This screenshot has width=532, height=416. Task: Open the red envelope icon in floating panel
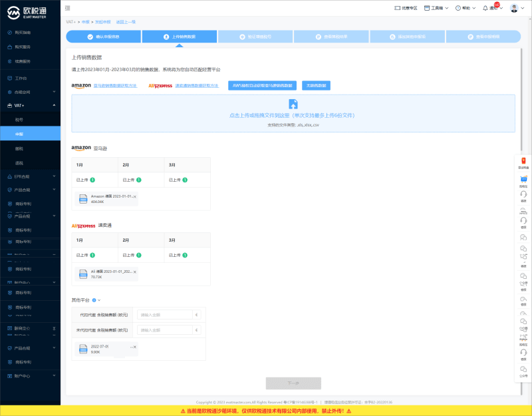(523, 160)
